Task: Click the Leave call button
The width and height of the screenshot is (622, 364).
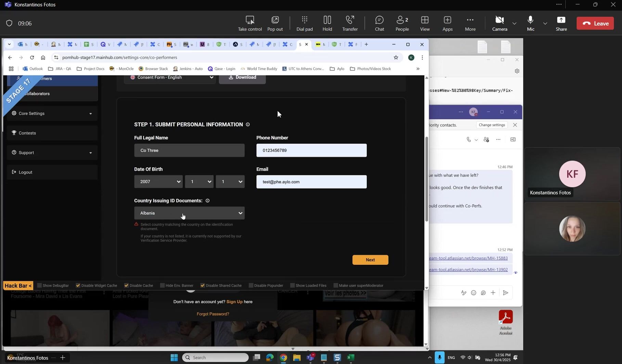Action: click(595, 23)
